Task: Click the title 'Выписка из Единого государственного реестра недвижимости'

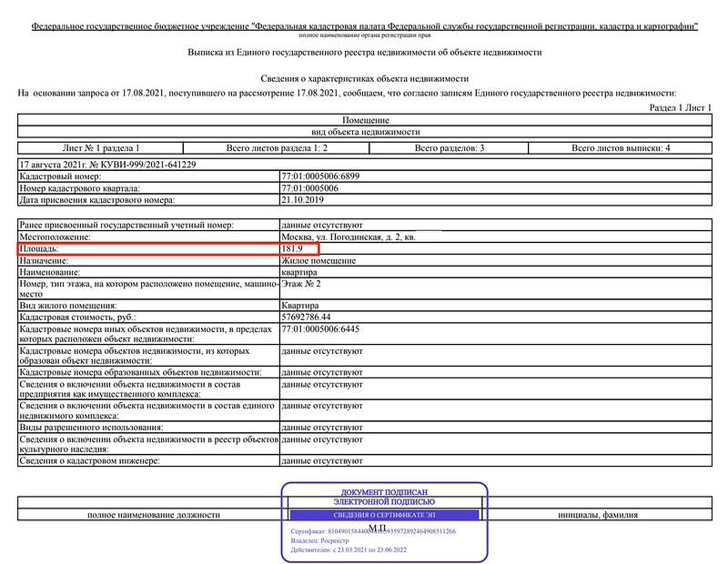Action: click(x=365, y=53)
